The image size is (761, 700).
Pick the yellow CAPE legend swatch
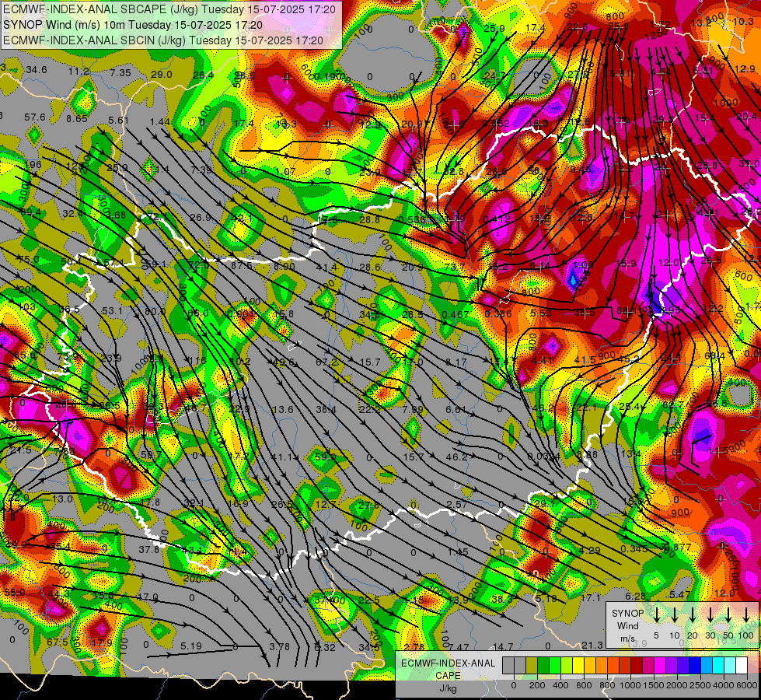coord(578,665)
